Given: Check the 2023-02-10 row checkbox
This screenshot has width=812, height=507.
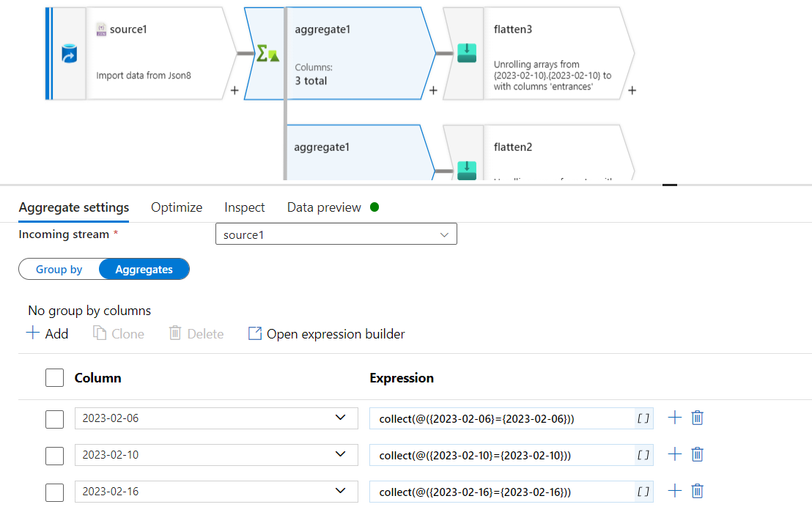Looking at the screenshot, I should tap(55, 456).
